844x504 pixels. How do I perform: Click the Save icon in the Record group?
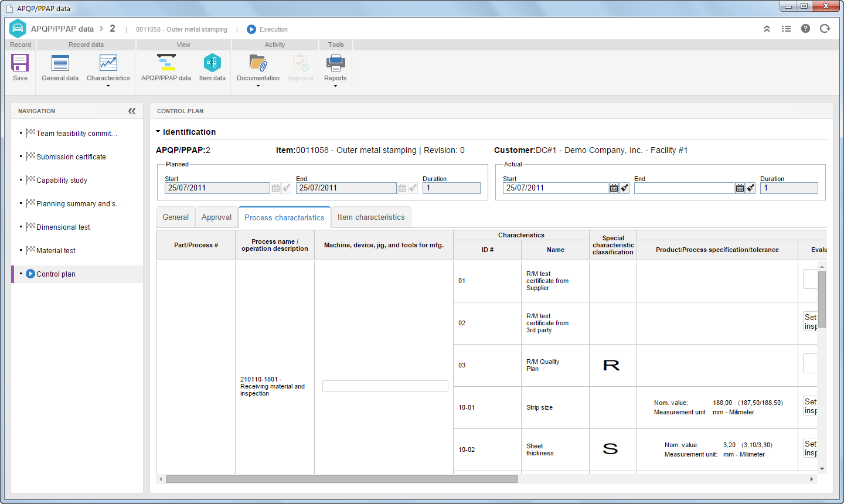pos(20,63)
